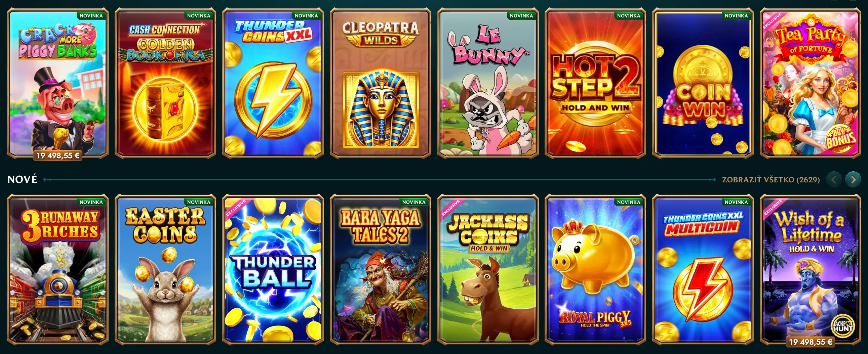Open Cash Connection Golden Book of Ra
The height and width of the screenshot is (354, 868).
click(165, 83)
